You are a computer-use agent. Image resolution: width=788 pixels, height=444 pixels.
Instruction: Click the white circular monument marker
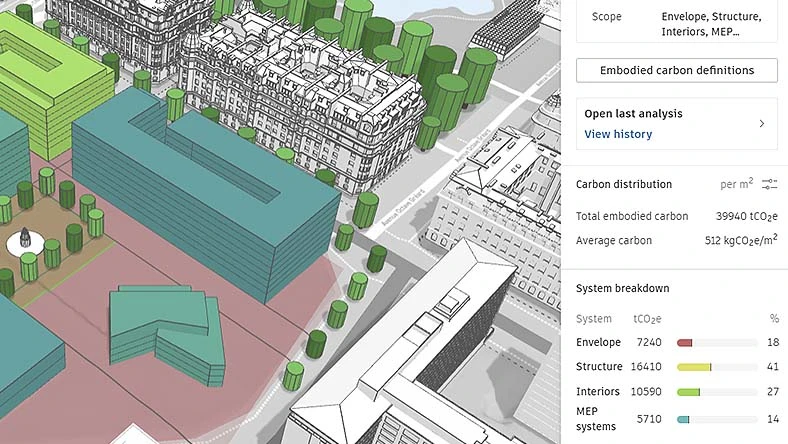pyautogui.click(x=25, y=243)
